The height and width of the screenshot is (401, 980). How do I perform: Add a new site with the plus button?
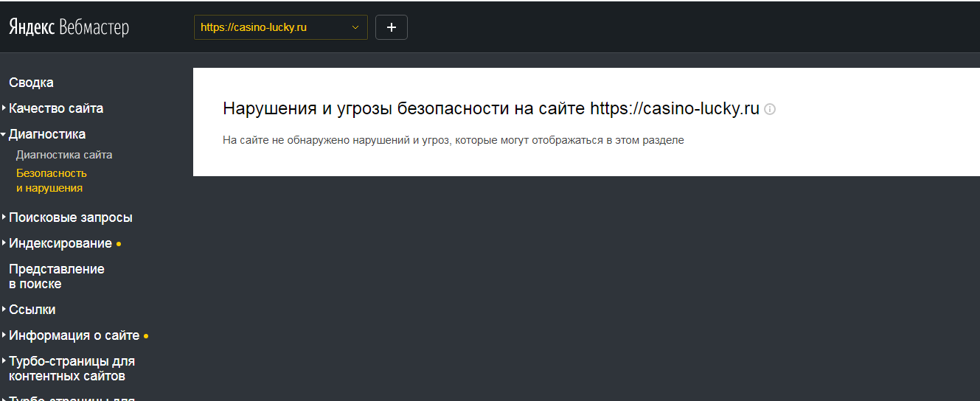click(392, 27)
